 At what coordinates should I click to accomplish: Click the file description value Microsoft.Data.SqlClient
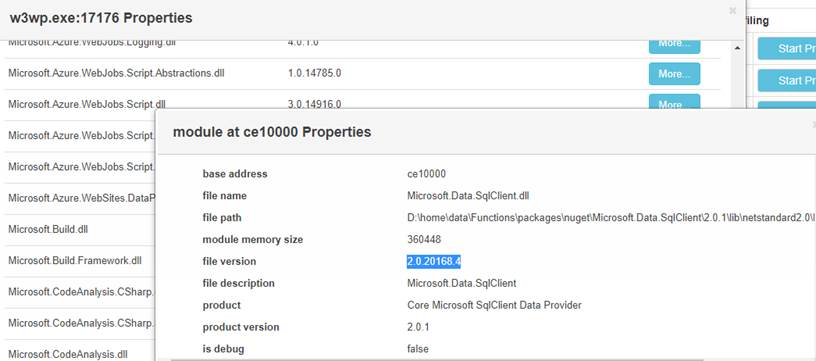pyautogui.click(x=462, y=283)
